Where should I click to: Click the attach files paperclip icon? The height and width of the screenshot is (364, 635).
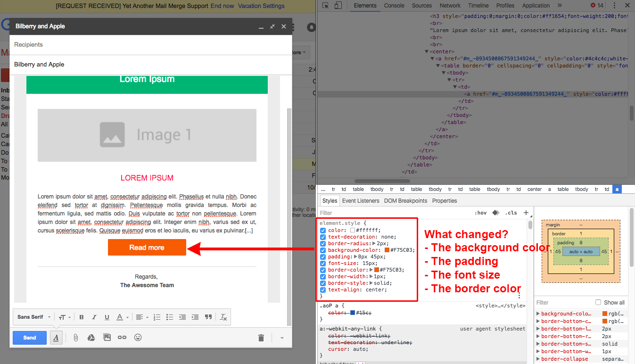pyautogui.click(x=75, y=338)
